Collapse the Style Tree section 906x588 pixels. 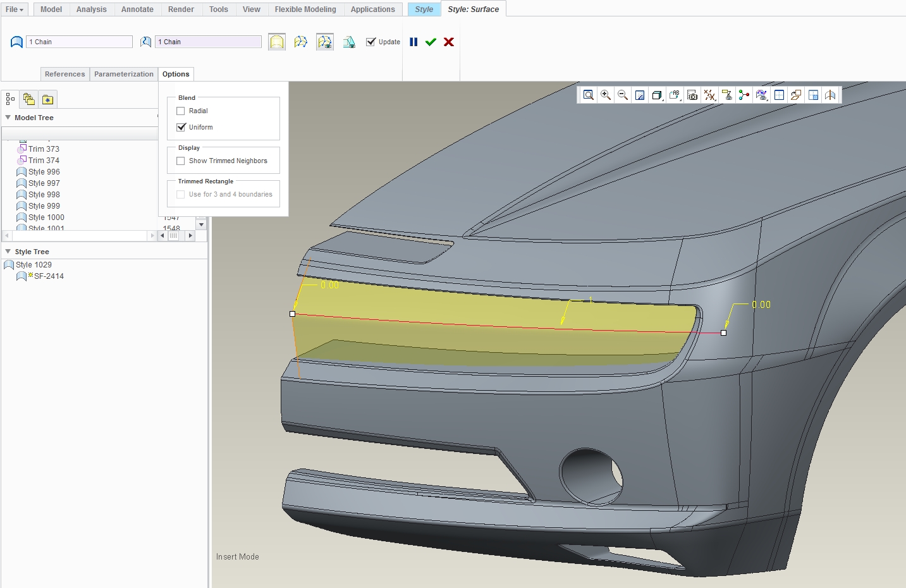8,252
